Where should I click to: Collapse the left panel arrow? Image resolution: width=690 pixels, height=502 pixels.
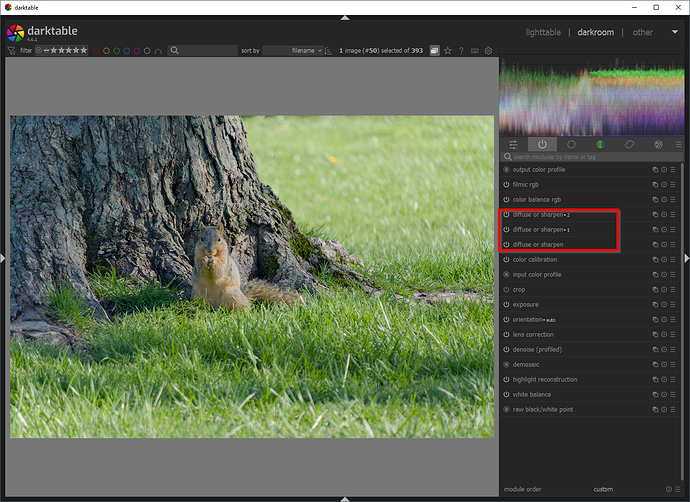click(2, 258)
